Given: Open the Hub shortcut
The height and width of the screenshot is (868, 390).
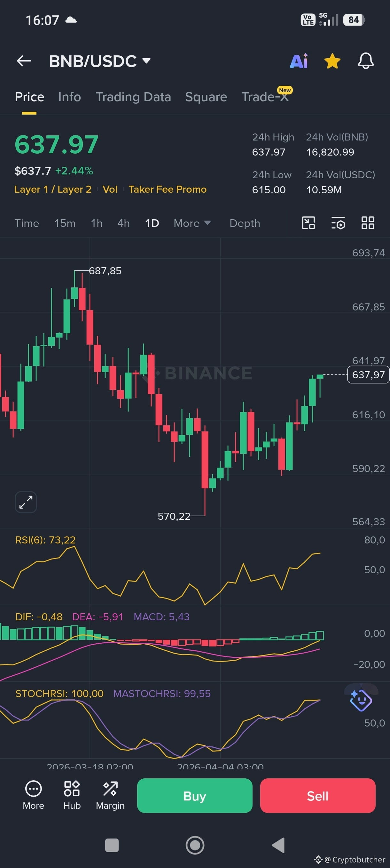Looking at the screenshot, I should point(72,796).
